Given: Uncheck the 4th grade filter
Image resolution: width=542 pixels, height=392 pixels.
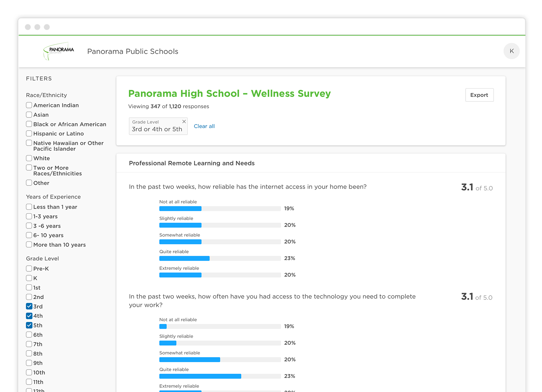Looking at the screenshot, I should 29,316.
